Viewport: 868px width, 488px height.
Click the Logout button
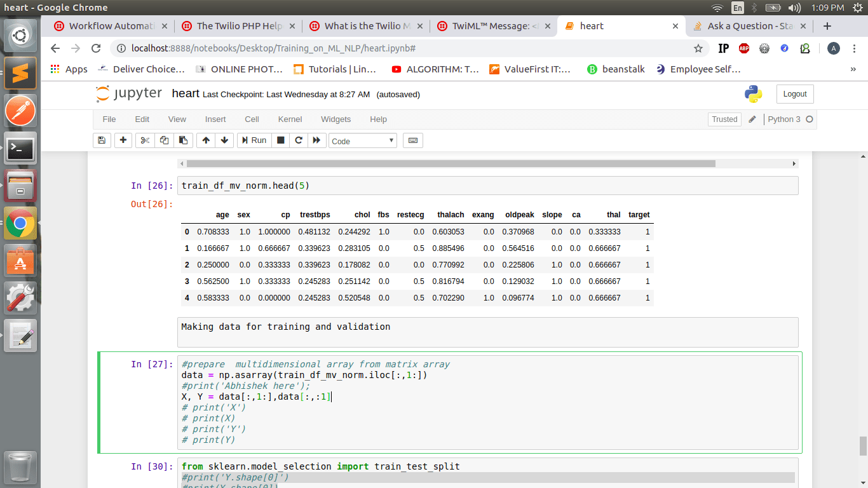[795, 93]
